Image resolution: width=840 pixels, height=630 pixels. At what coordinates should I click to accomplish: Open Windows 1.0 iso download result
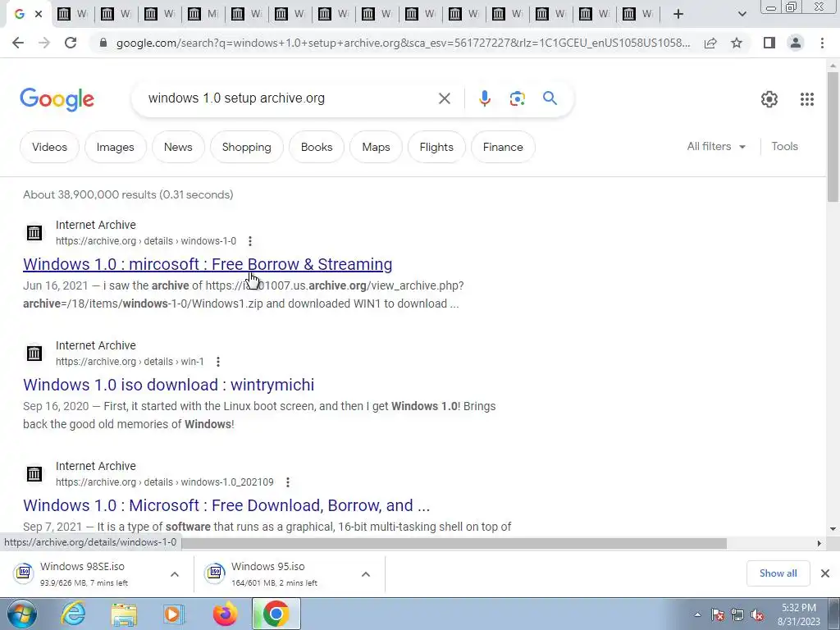click(x=169, y=385)
